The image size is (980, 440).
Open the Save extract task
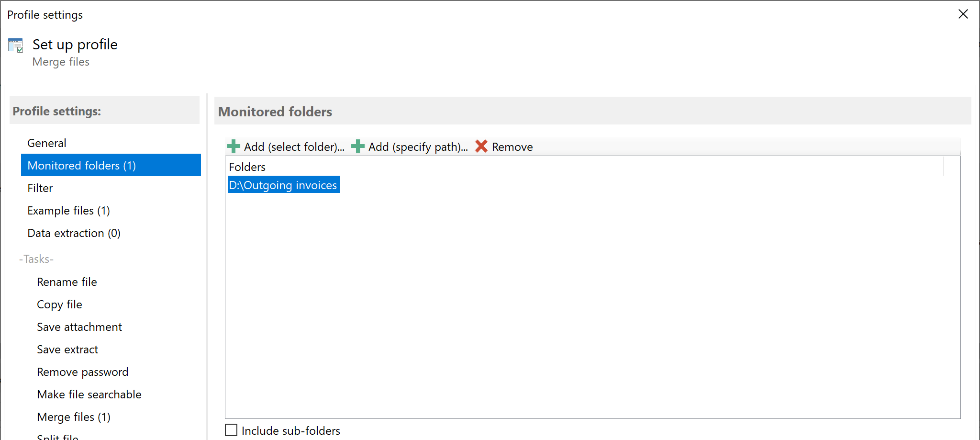pos(67,349)
